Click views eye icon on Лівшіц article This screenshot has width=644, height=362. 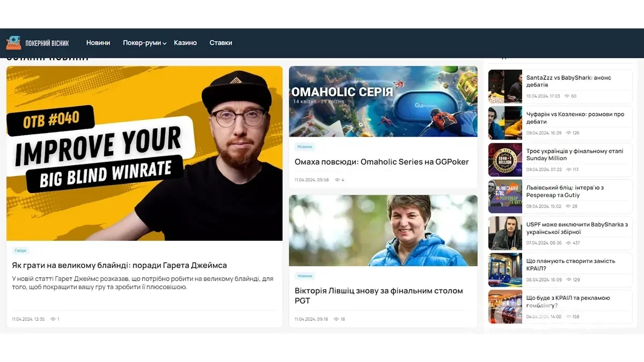click(336, 319)
